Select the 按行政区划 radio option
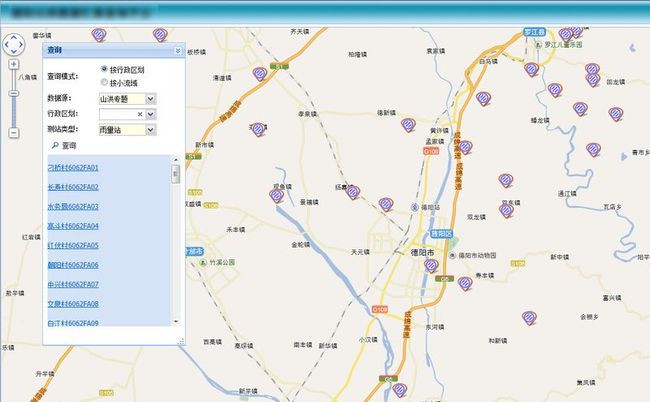The width and height of the screenshot is (650, 402). (104, 69)
